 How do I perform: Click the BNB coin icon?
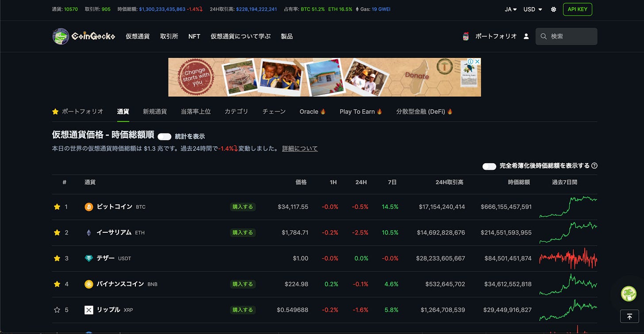coord(89,284)
